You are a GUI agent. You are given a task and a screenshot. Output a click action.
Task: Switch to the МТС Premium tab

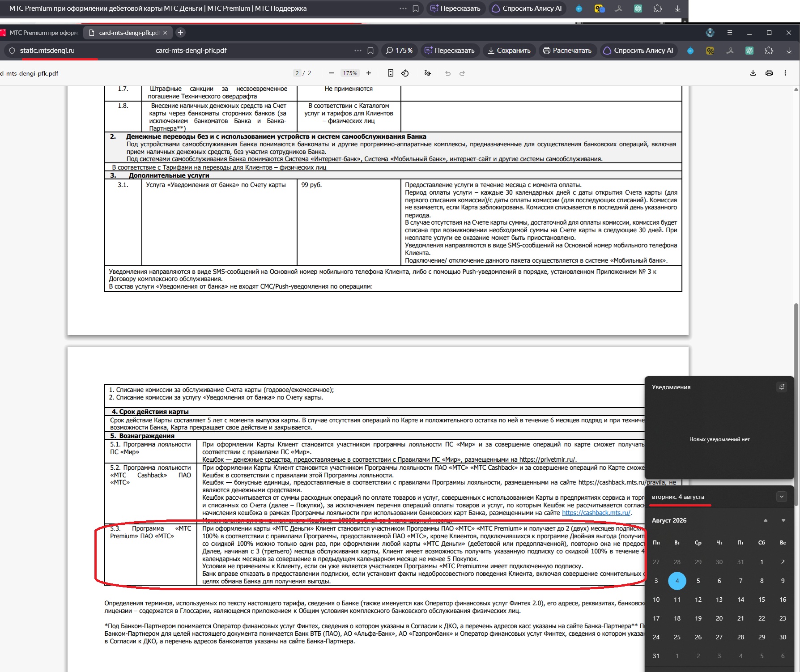[x=41, y=33]
